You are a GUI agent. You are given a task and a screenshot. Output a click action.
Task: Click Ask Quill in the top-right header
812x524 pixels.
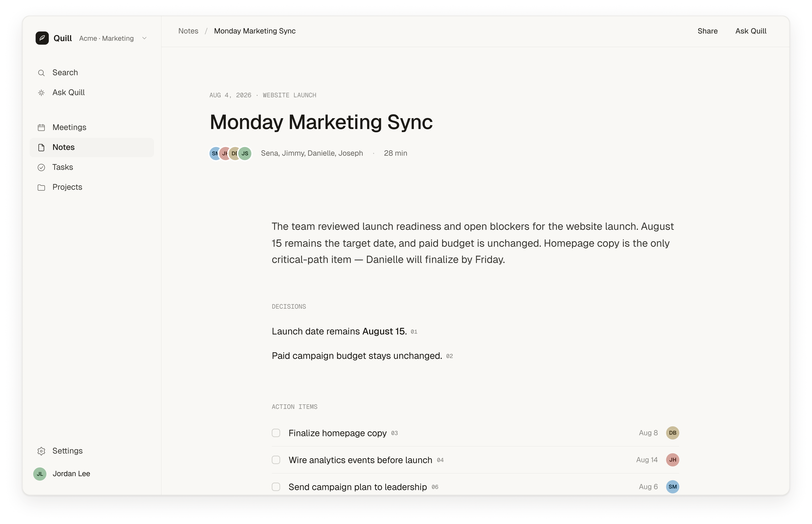click(x=751, y=31)
